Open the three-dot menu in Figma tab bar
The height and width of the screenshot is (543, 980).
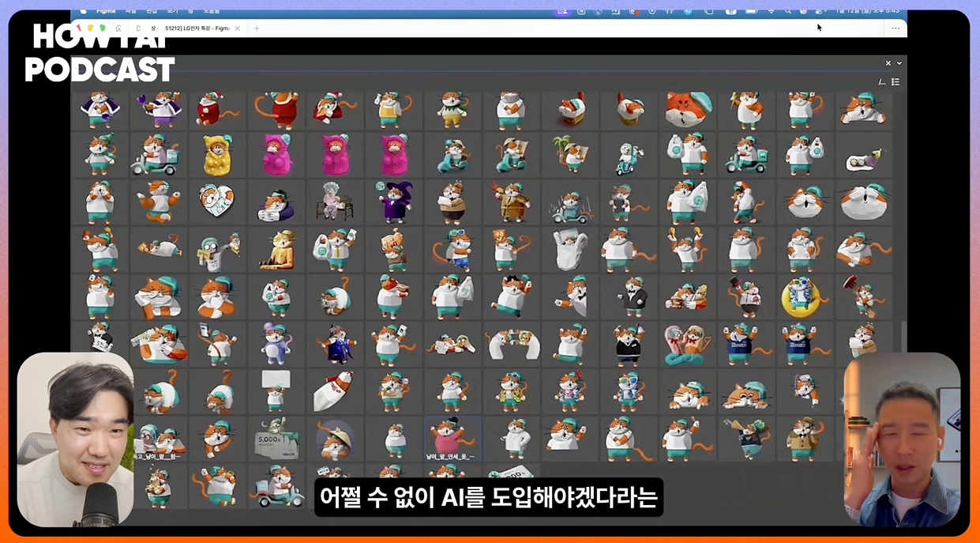point(895,28)
